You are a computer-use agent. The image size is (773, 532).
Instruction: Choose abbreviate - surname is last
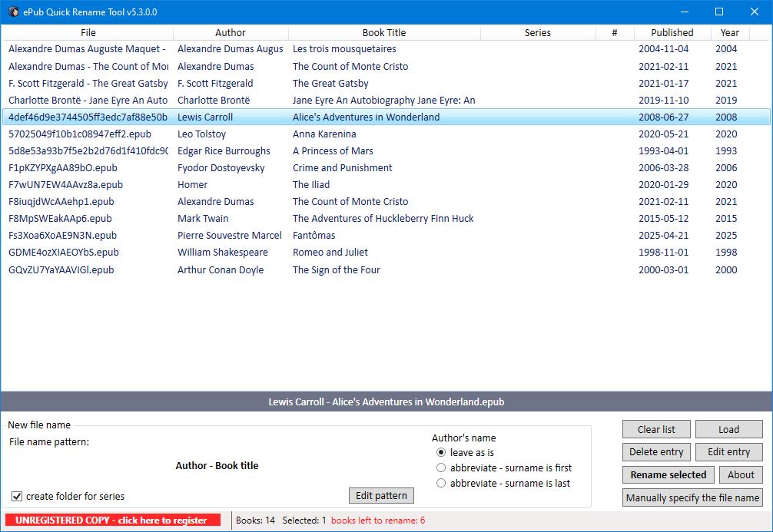[441, 483]
